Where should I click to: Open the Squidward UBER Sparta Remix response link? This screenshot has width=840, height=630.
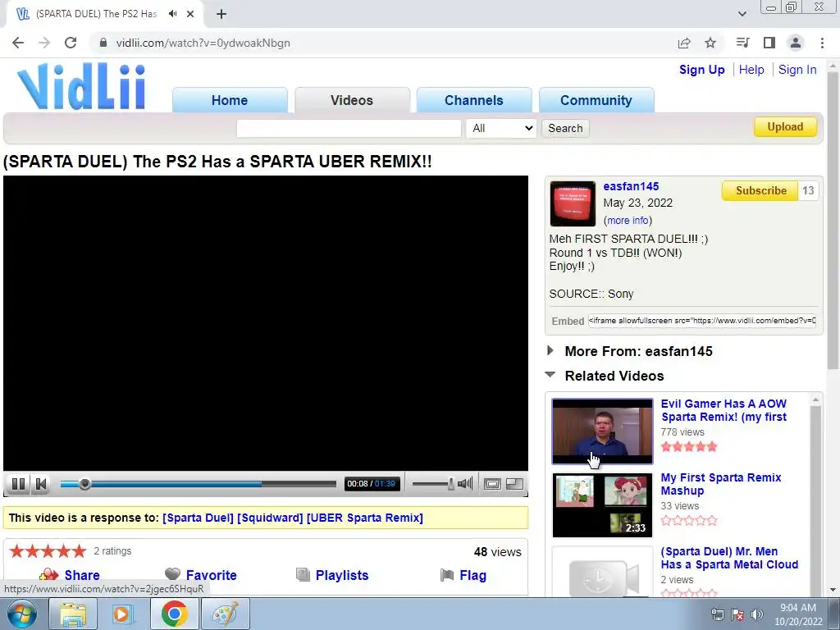293,518
